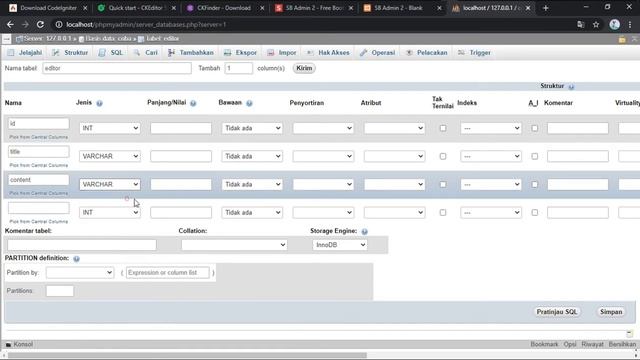Open the Struktur tab
This screenshot has width=640, height=360.
coord(71,53)
